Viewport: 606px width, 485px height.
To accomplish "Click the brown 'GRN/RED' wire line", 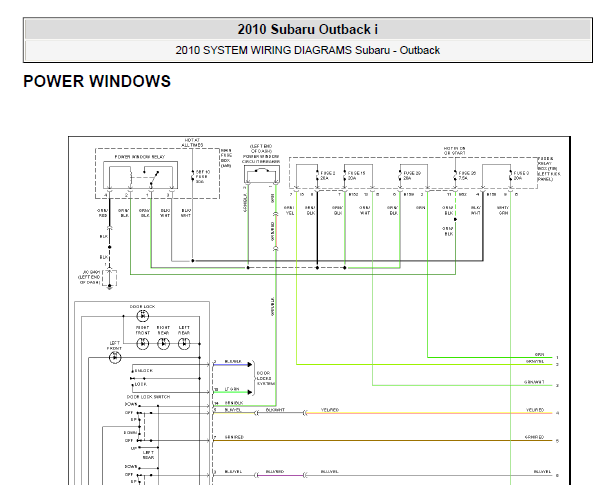I will [383, 441].
